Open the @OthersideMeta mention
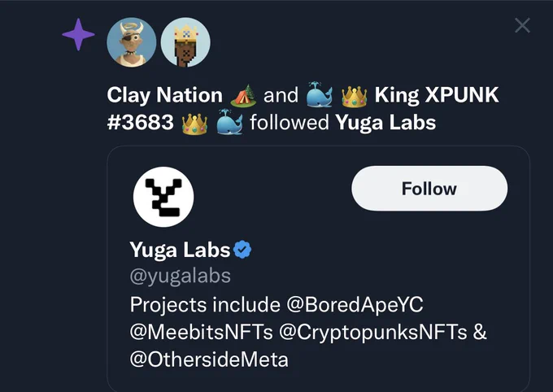Image resolution: width=553 pixels, height=392 pixels. click(x=209, y=359)
